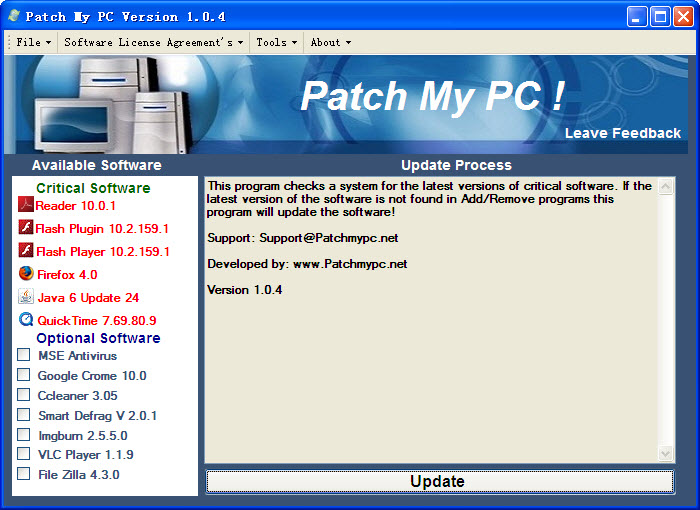The width and height of the screenshot is (700, 510).
Task: Check VLC Player 1.1.9 box
Action: 23,454
